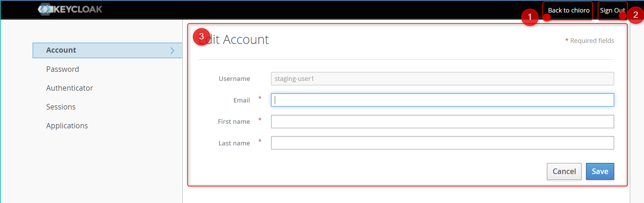Click the chevron arrow on the Account item
The image size is (644, 203).
172,51
